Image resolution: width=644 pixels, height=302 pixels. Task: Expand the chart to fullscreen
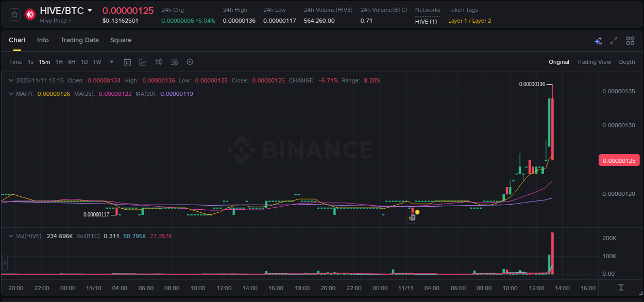point(614,40)
